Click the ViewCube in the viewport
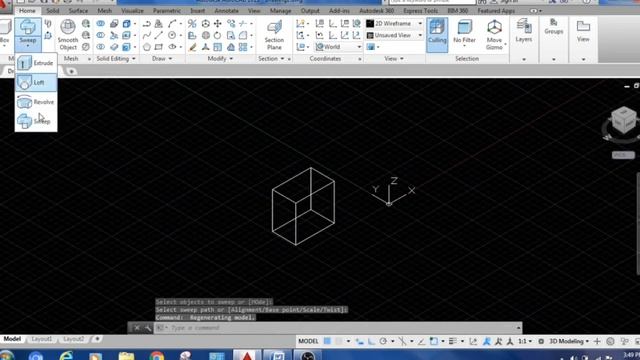This screenshot has height=360, width=640. (623, 120)
